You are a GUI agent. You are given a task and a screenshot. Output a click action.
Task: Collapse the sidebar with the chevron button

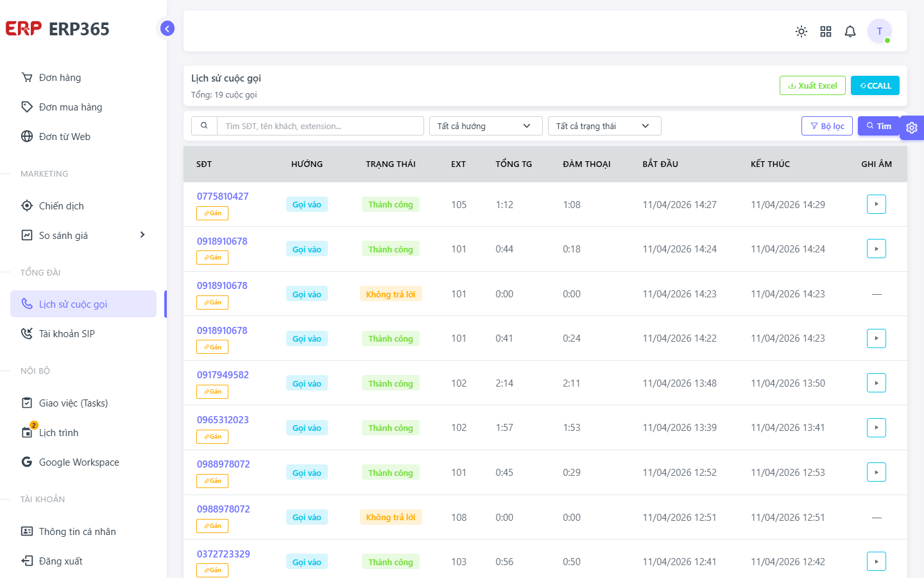[x=167, y=28]
